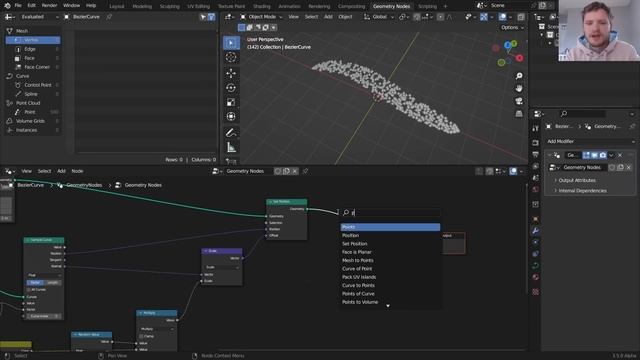Screen dimensions: 640x360
Task: Select the Annotate tool
Action: [231, 133]
